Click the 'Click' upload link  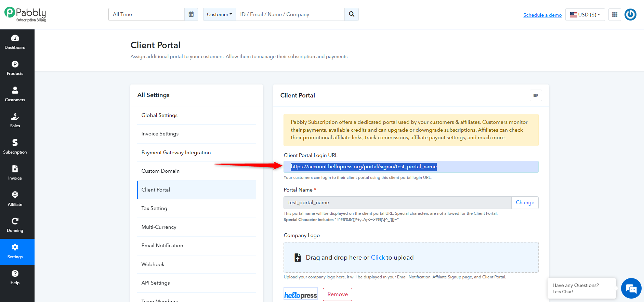378,258
